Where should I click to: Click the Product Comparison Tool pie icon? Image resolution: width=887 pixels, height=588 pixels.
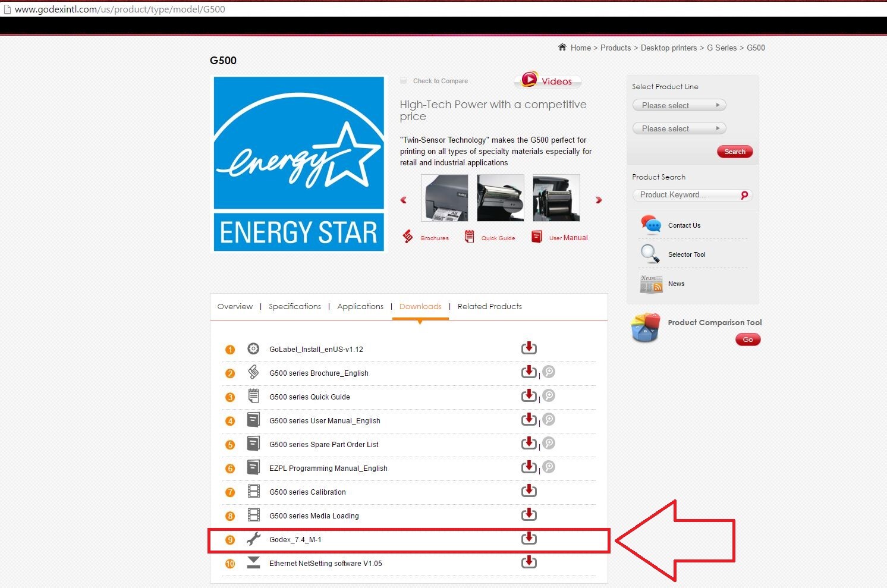point(646,328)
